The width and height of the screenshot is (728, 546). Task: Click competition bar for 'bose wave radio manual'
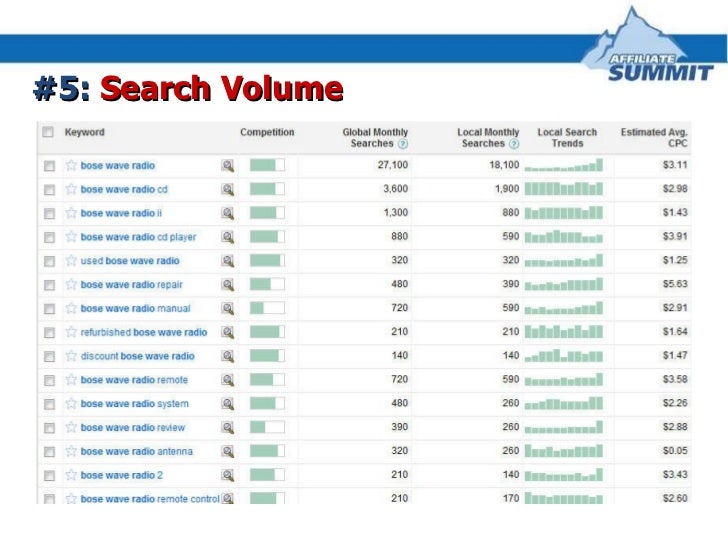pos(267,308)
